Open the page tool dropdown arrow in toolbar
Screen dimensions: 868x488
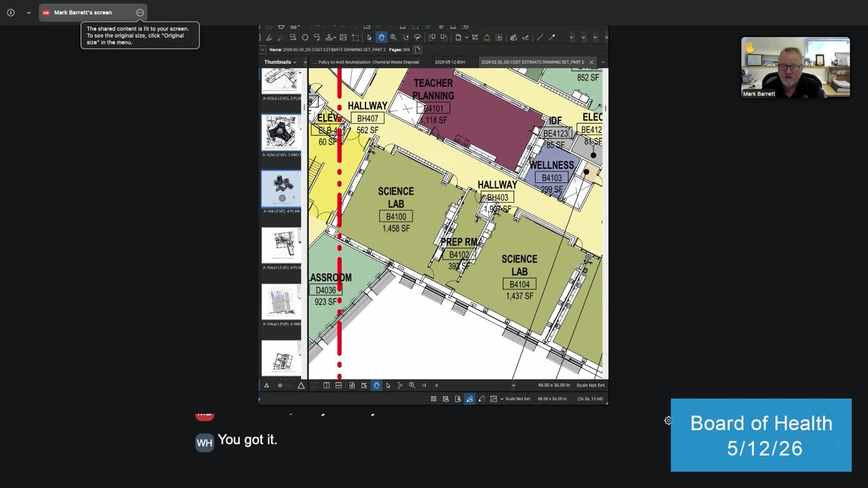point(467,37)
